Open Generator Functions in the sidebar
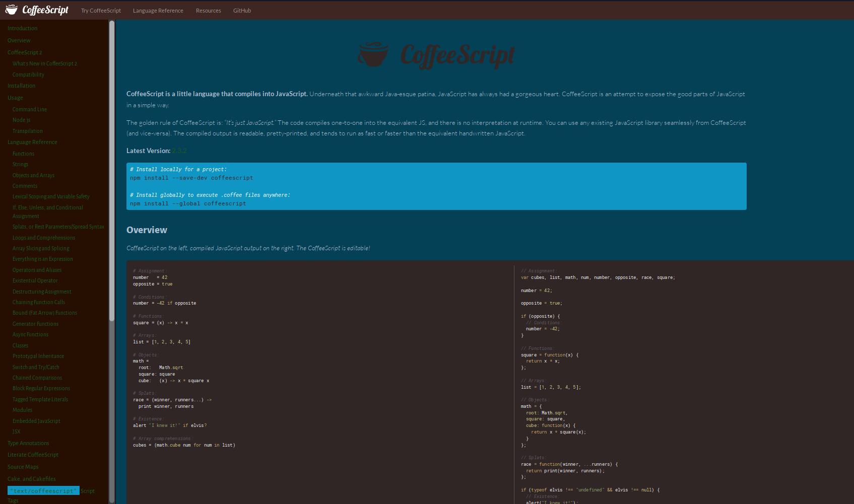The width and height of the screenshot is (854, 504). point(35,324)
